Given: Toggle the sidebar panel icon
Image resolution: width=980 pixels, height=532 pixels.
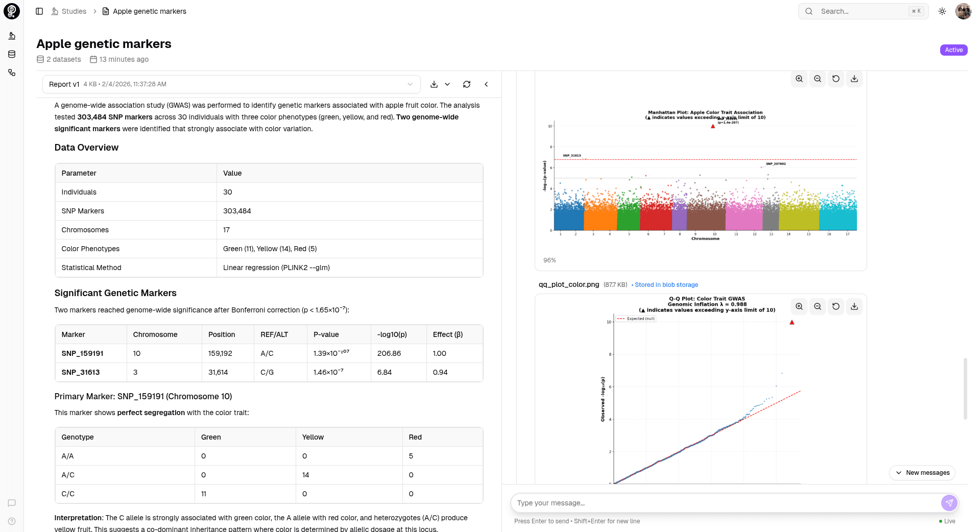Looking at the screenshot, I should (x=39, y=11).
